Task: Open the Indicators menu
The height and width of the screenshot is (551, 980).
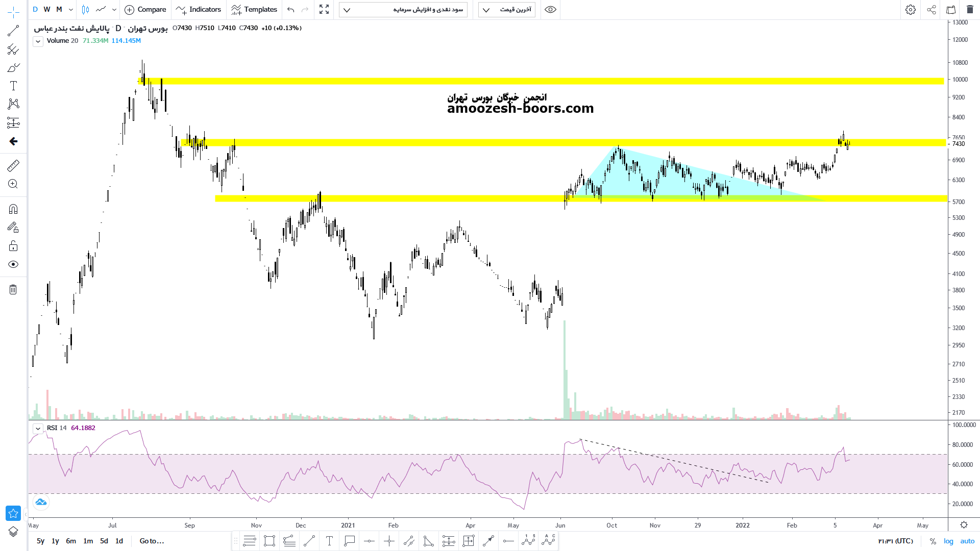Action: pos(198,10)
